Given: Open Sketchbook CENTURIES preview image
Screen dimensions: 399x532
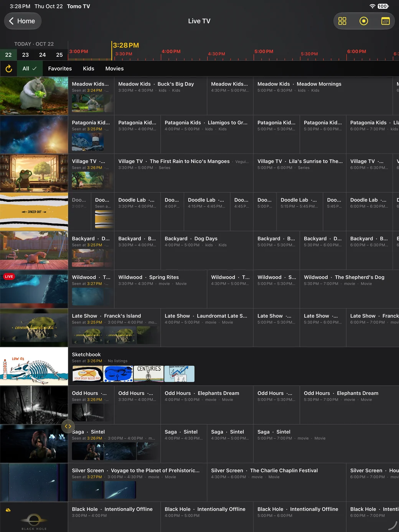Looking at the screenshot, I should [x=149, y=374].
